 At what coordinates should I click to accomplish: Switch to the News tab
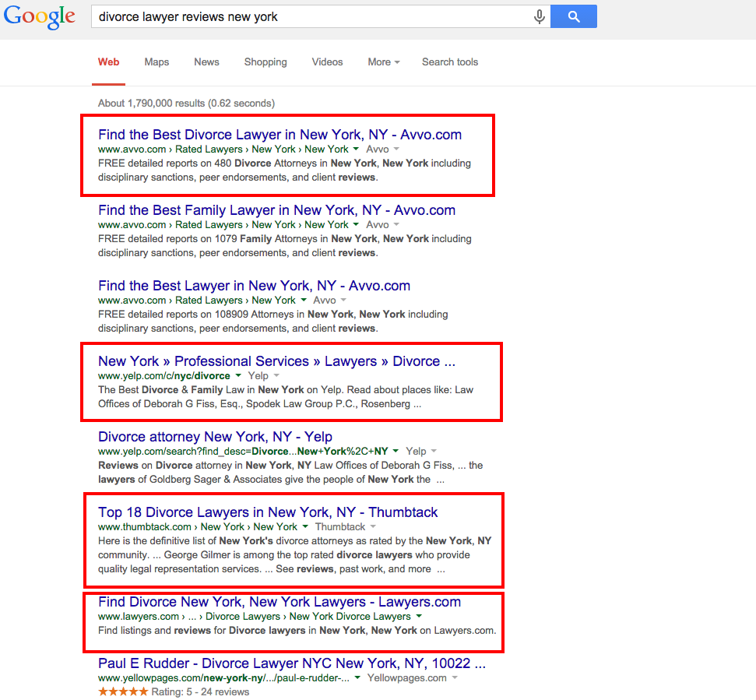206,62
